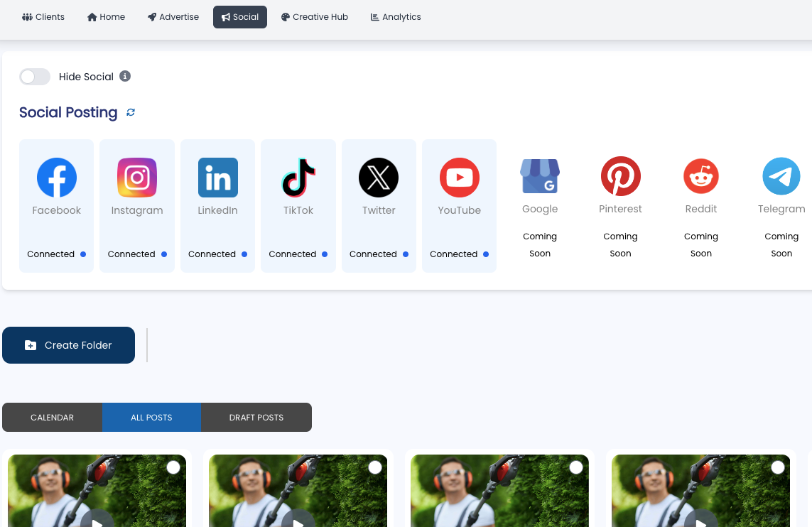812x527 pixels.
Task: Click the LinkedIn logo icon
Action: 218,178
